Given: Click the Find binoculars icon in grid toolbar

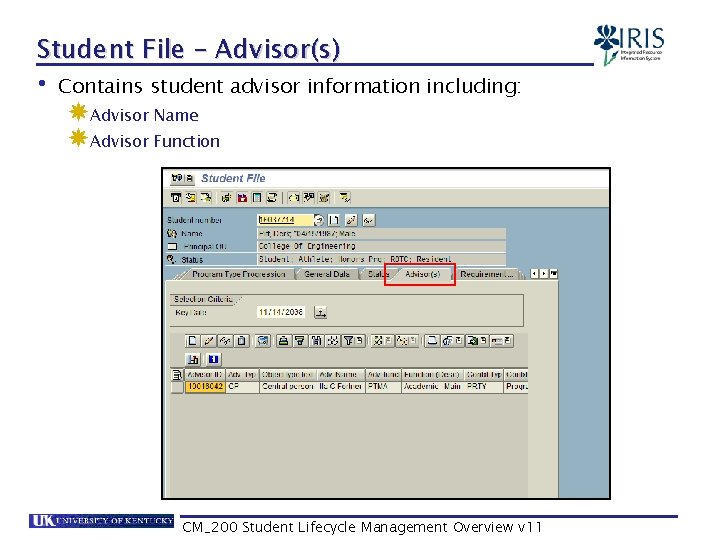Looking at the screenshot, I should pos(316,341).
